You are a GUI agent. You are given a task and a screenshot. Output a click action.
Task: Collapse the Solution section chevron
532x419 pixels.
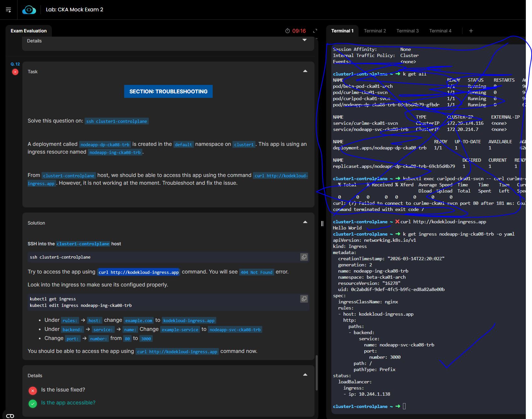tap(305, 222)
